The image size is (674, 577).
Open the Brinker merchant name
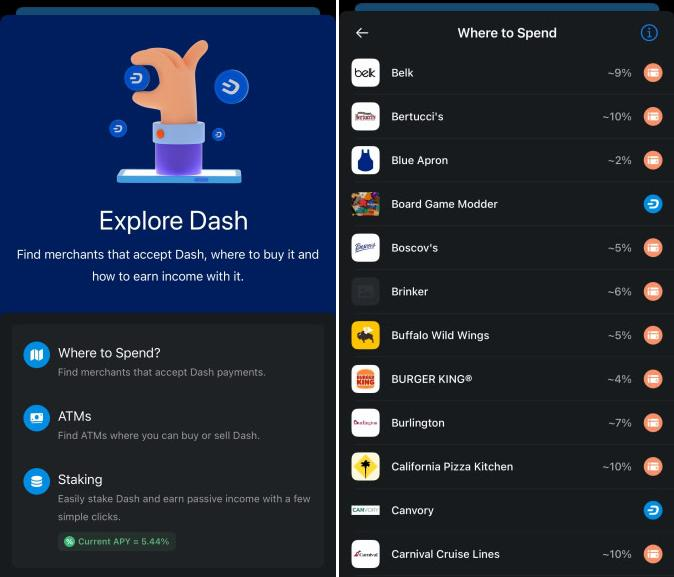[x=409, y=292]
